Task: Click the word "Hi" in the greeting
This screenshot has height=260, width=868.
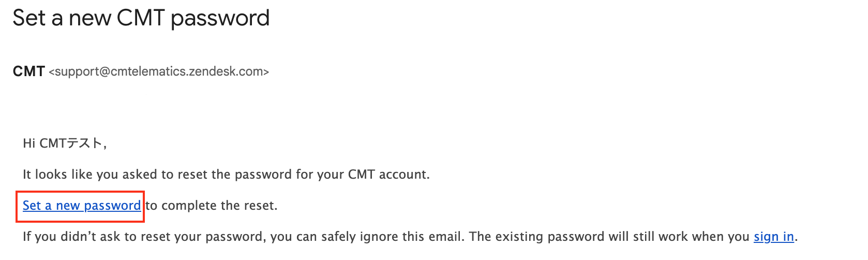Action: tap(28, 143)
